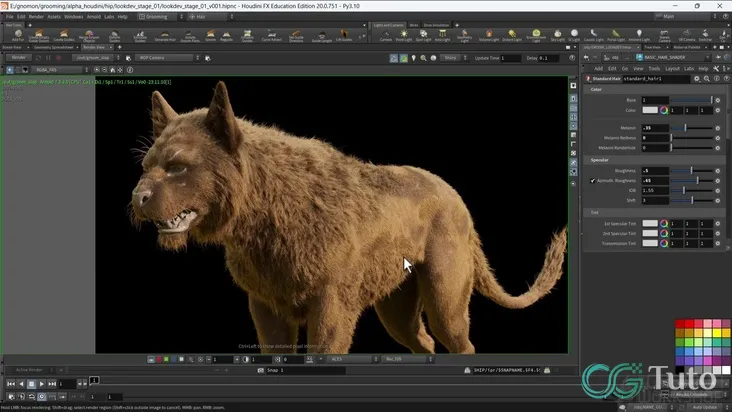Select the Lift Guides shelf tool

click(x=344, y=35)
